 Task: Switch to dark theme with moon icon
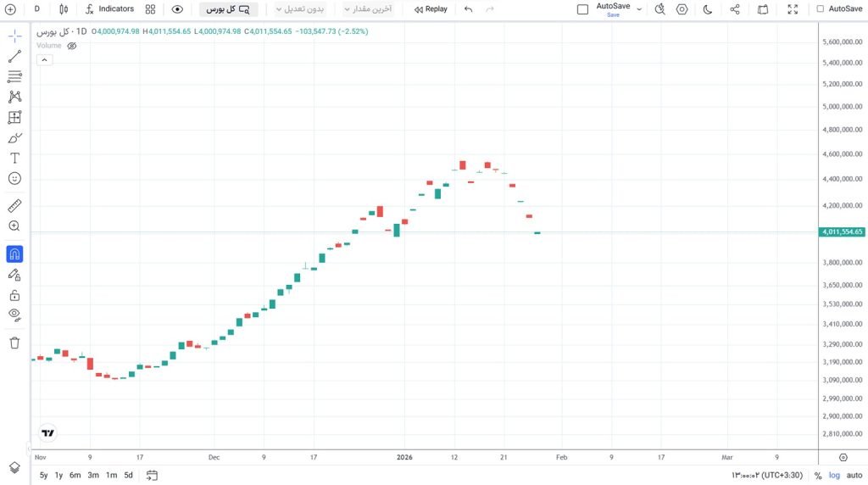click(x=708, y=9)
